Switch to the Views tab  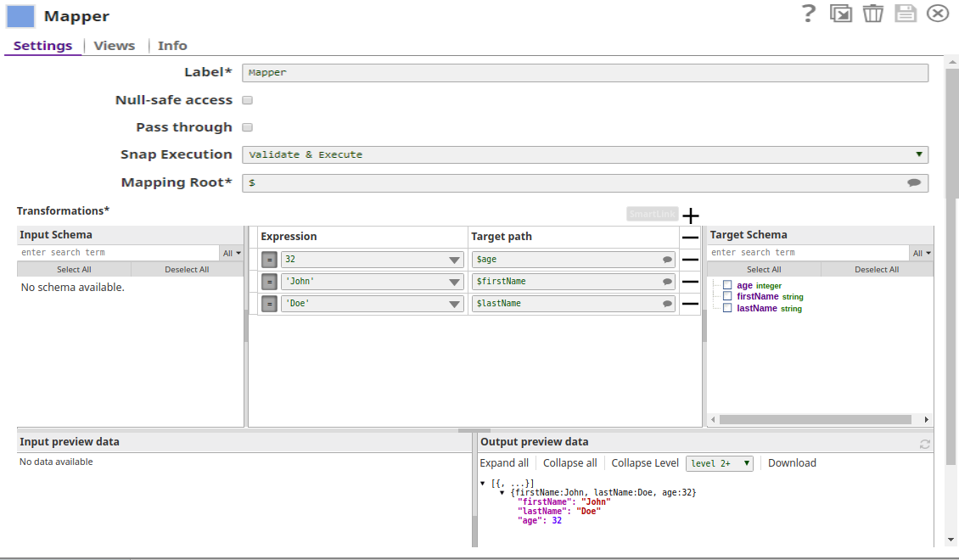(114, 45)
